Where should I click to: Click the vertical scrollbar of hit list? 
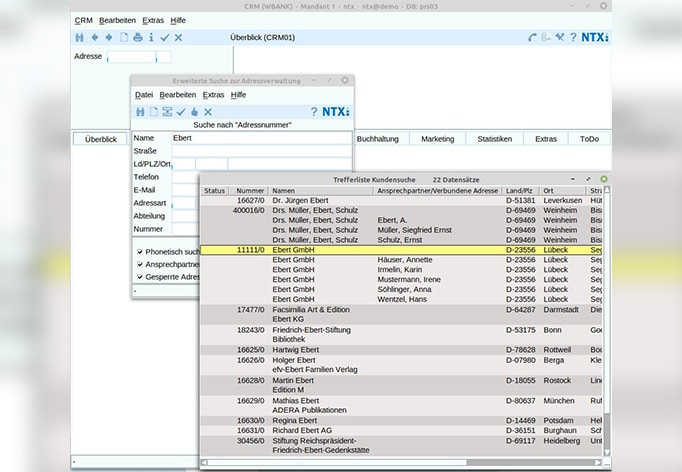[607, 321]
